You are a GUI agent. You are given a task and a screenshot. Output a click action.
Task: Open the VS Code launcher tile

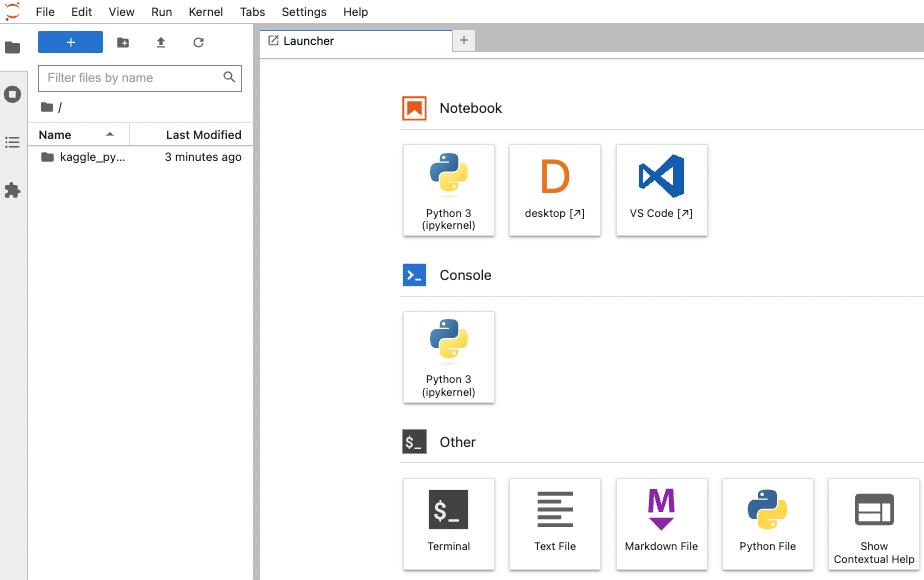(661, 190)
